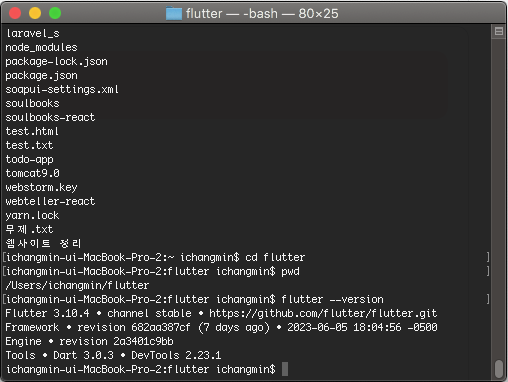Click the scrollbar thumb at bottom right

click(x=499, y=369)
